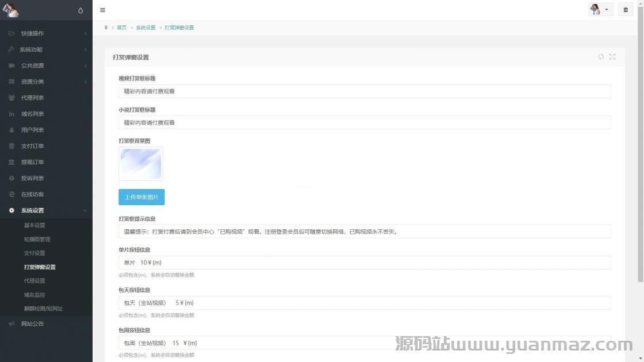Viewport: 644px width, 362px height.
Task: Expand the 快捷操作 sidebar menu
Action: (46, 33)
